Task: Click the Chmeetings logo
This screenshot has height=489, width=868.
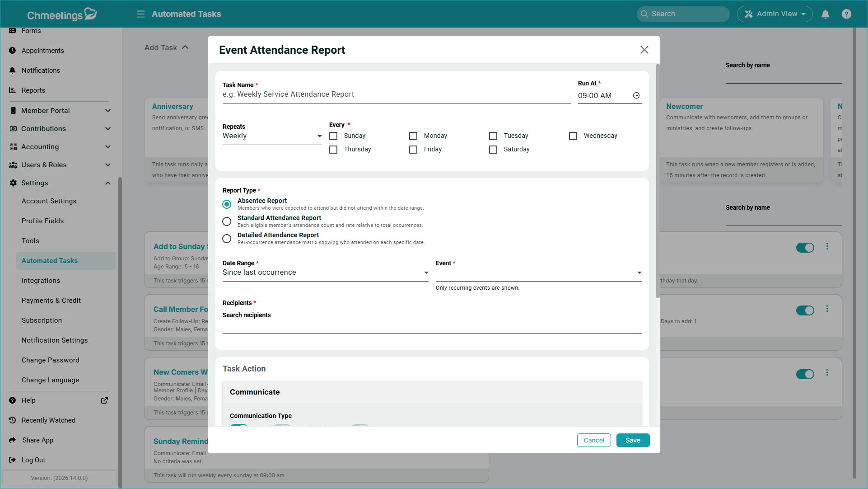Action: [x=62, y=14]
